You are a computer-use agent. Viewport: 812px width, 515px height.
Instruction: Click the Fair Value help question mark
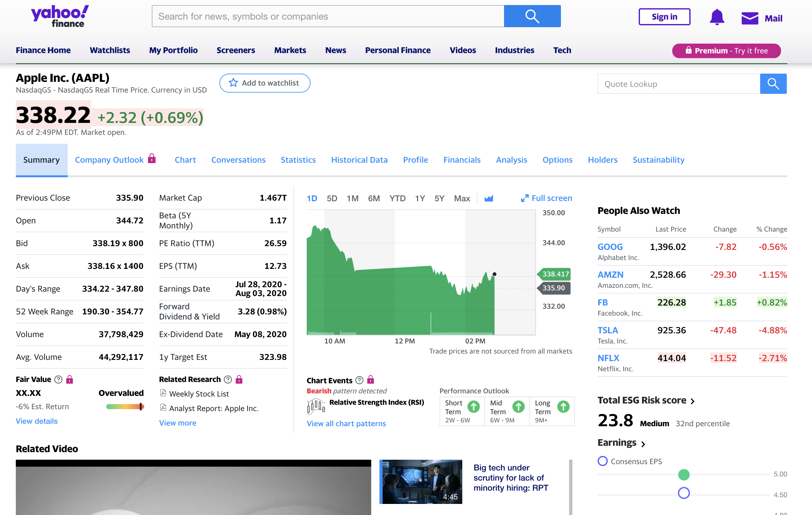(58, 379)
